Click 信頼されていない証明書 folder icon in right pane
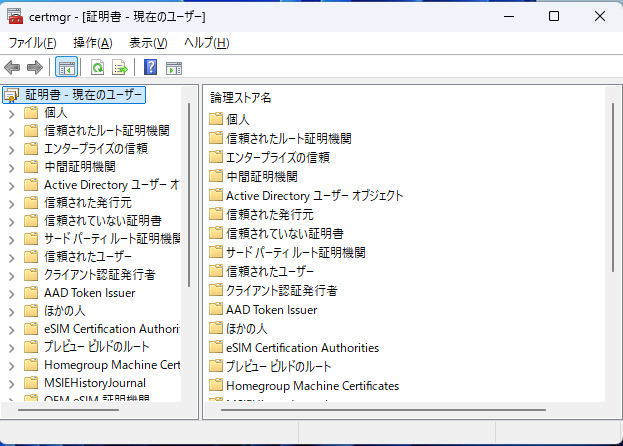The image size is (623, 446). [x=216, y=233]
